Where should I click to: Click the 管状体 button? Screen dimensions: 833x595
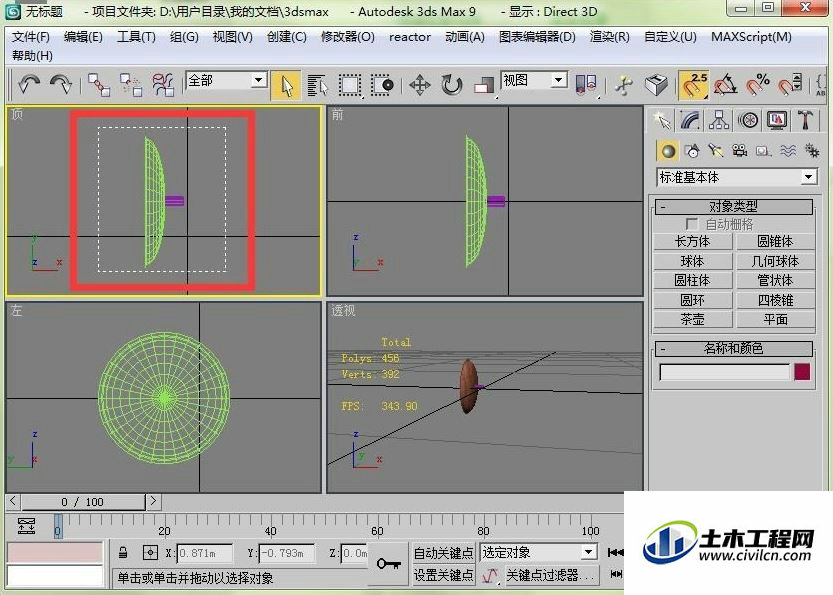pos(775,280)
